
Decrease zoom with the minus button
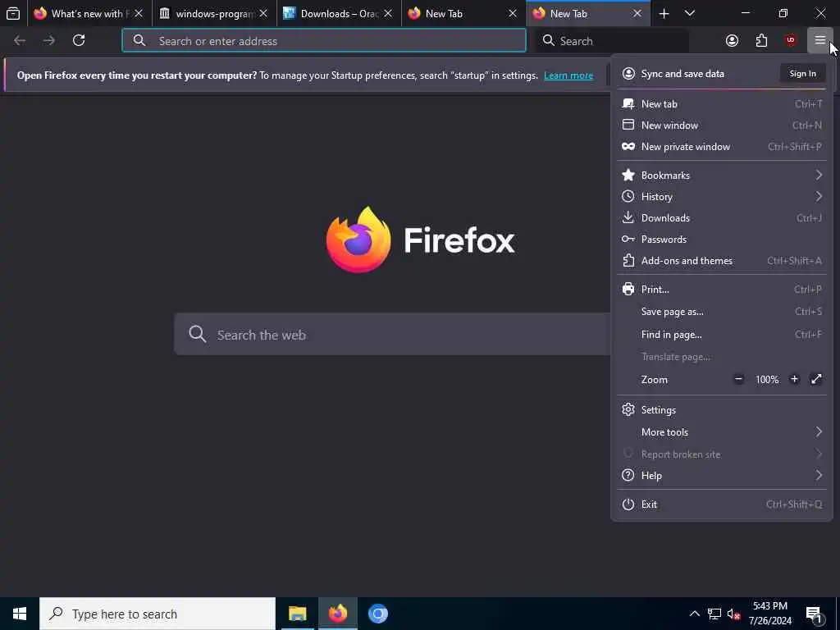[x=738, y=379]
